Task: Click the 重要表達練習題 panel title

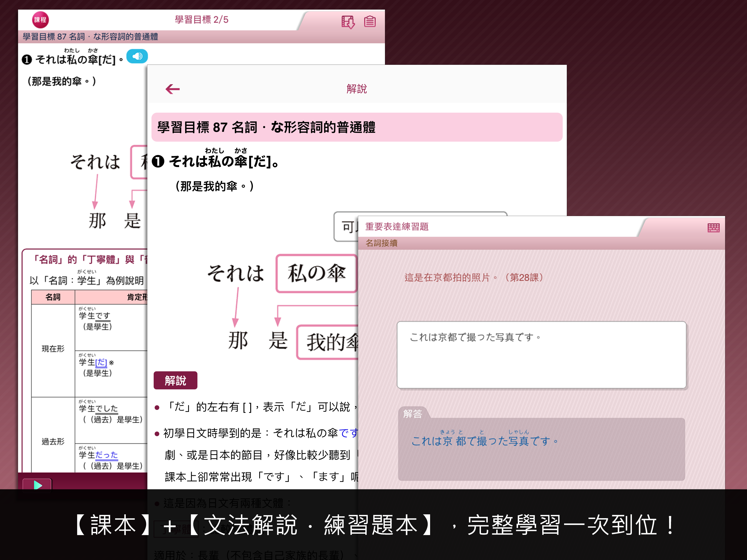Action: [x=397, y=227]
